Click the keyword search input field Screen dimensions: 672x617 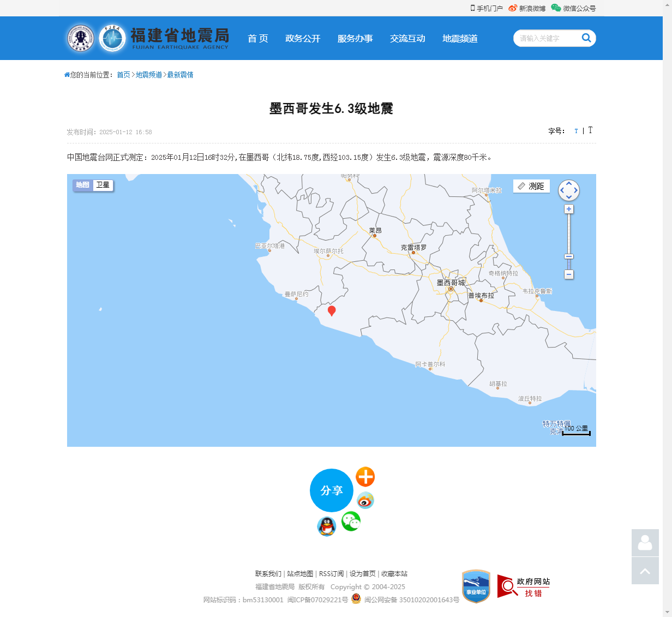point(545,38)
